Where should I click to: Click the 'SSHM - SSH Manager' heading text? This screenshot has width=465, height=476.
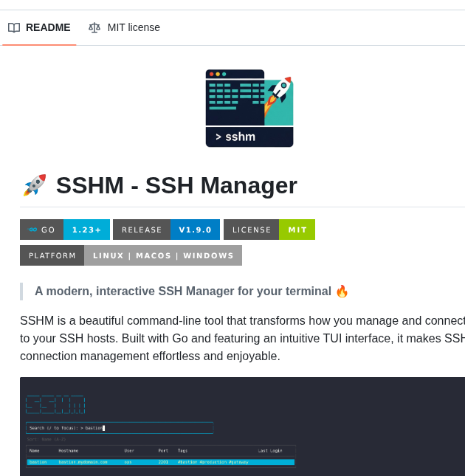pos(176,185)
